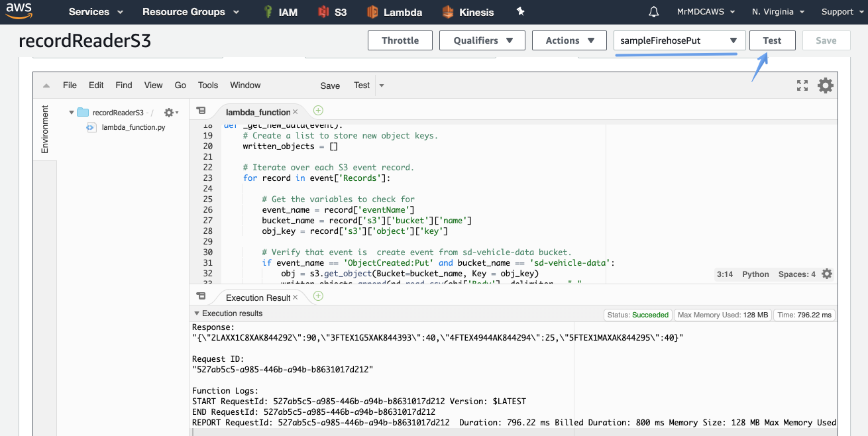Screen dimensions: 868x436
Task: Click the Spaces: 4 indentation setting
Action: pyautogui.click(x=797, y=274)
